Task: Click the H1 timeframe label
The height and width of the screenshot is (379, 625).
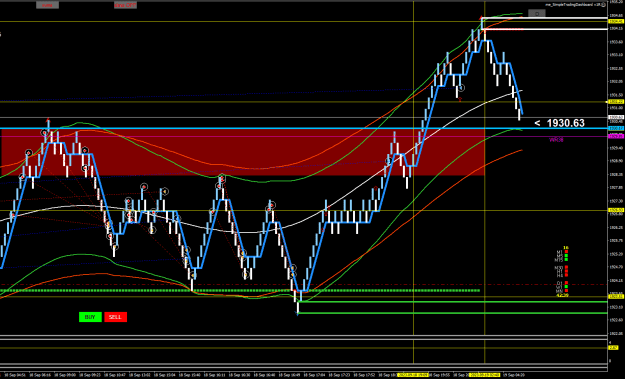Action: [560, 271]
